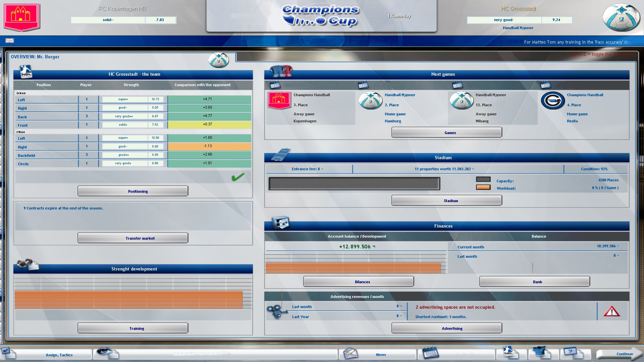Viewport: 644px width, 362px height.
Task: Switch to the ball-logo tab beside Overview
Action: click(x=219, y=60)
